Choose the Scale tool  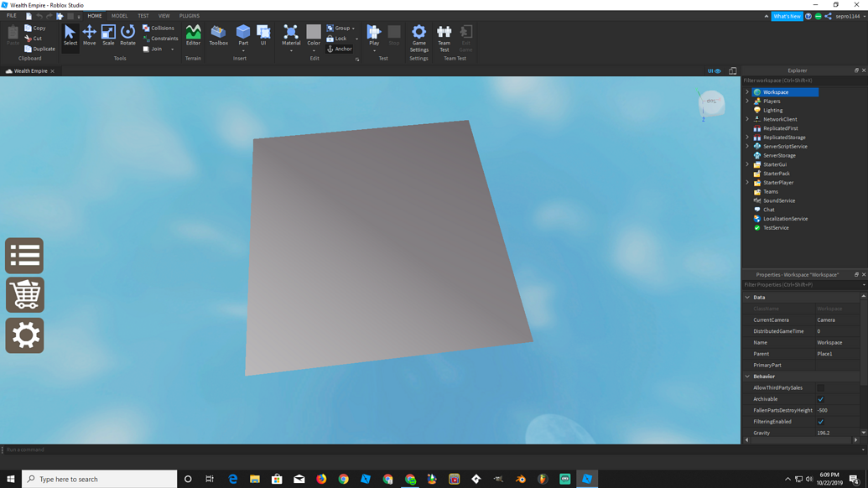coord(108,35)
